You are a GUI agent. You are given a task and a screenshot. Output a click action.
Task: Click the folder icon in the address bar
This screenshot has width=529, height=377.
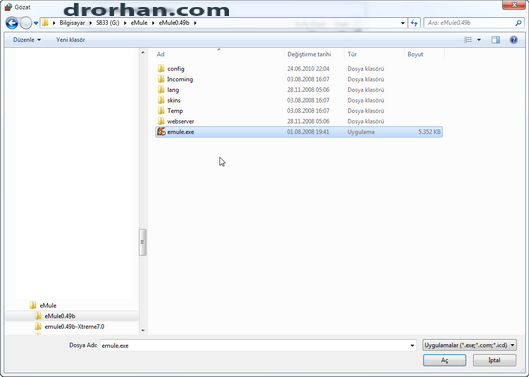click(45, 23)
